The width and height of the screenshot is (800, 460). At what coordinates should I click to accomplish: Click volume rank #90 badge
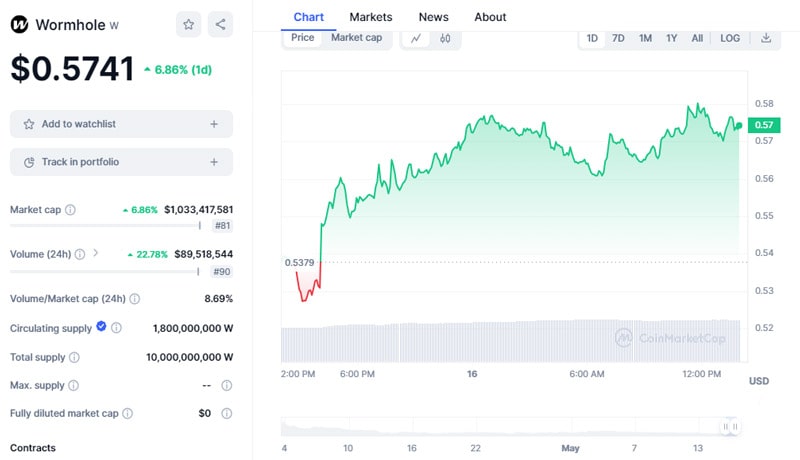[222, 272]
